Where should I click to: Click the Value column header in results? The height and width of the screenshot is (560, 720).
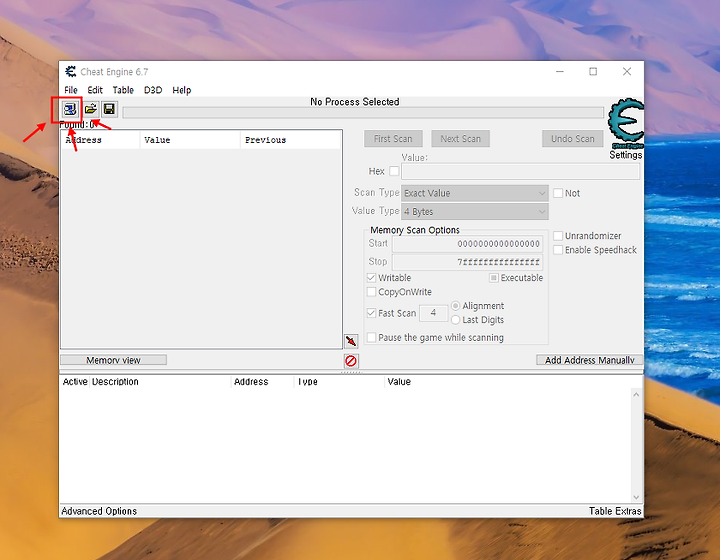190,140
